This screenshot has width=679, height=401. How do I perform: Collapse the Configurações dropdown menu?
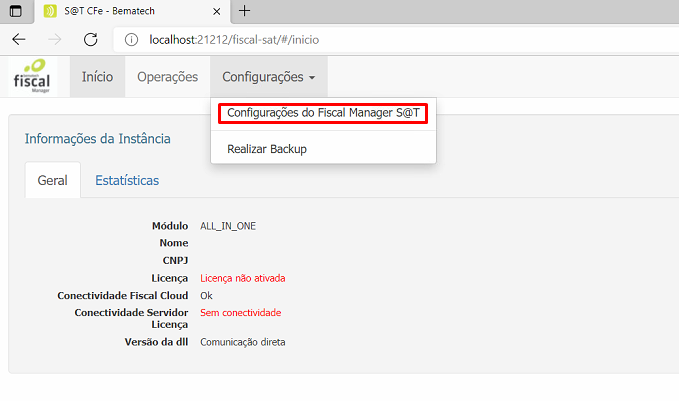pos(269,77)
